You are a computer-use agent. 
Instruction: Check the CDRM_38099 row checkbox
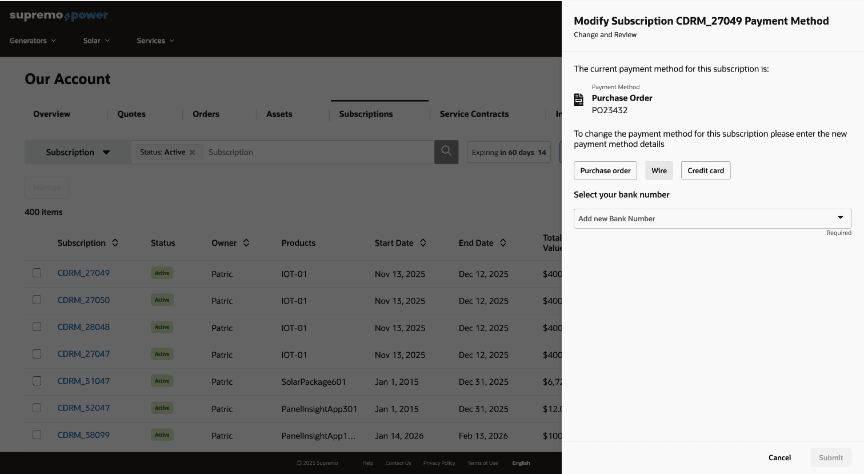[x=36, y=435]
